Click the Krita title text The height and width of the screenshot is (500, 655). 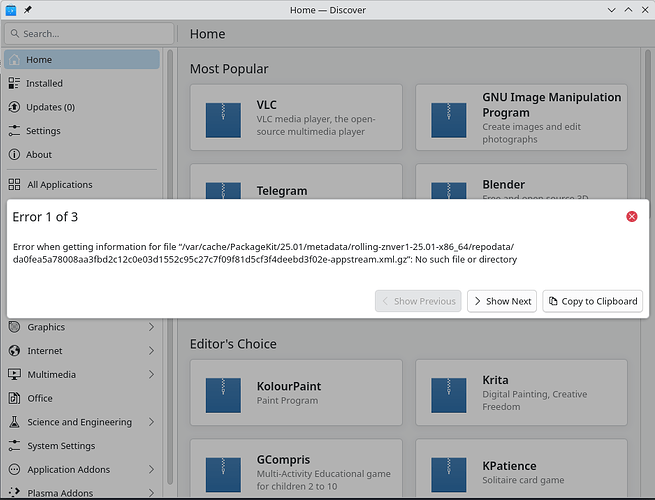(x=495, y=380)
